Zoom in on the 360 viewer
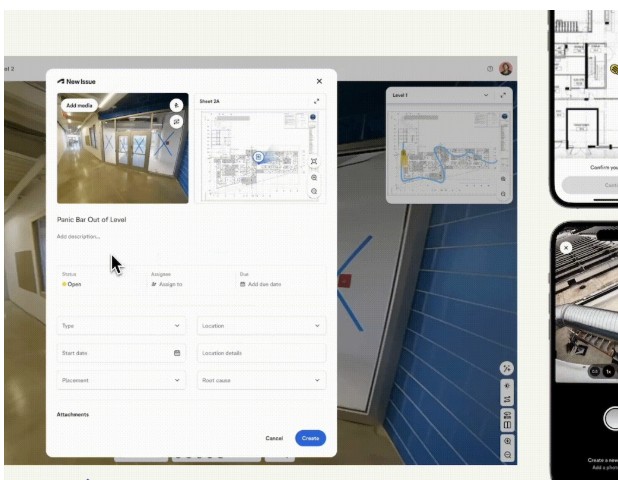The image size is (618, 480). [507, 441]
